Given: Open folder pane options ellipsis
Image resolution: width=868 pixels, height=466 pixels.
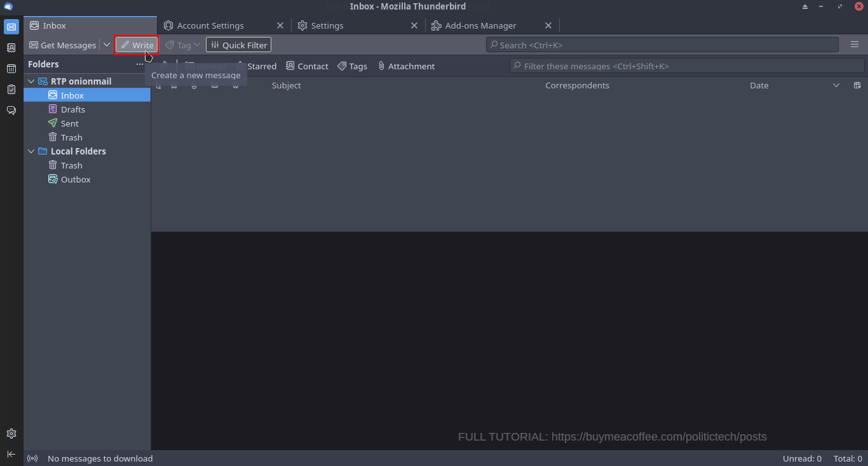Looking at the screenshot, I should tap(140, 64).
